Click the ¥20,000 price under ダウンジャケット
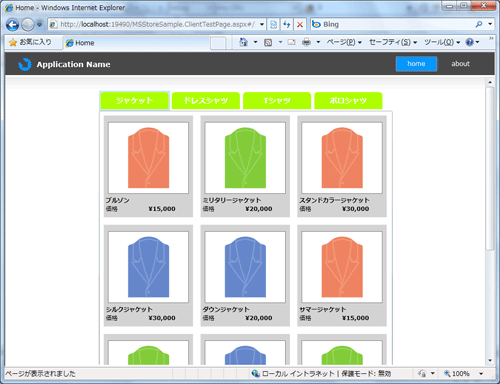The image size is (500, 384). [259, 318]
